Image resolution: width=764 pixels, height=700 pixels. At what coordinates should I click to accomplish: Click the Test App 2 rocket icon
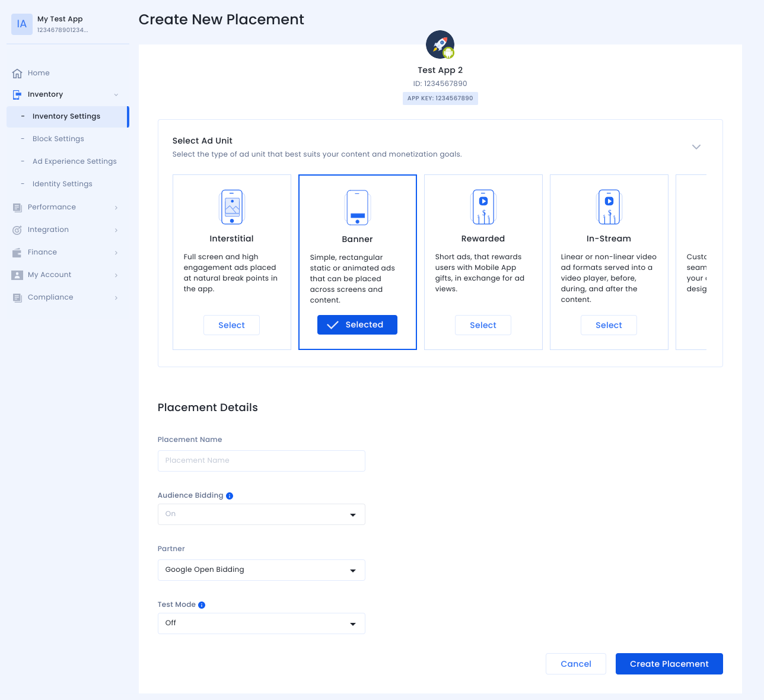pos(440,44)
